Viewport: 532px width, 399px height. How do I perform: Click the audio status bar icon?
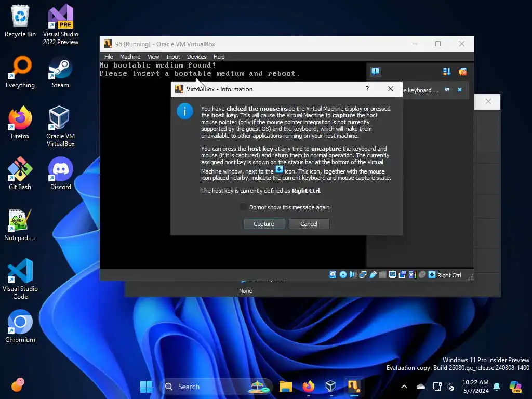pyautogui.click(x=353, y=275)
